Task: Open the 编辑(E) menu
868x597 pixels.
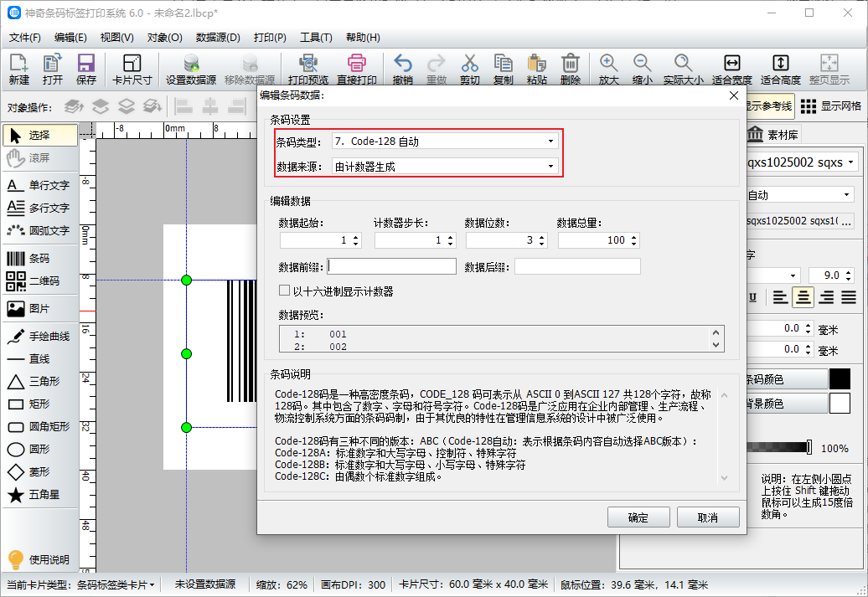Action: (70, 38)
